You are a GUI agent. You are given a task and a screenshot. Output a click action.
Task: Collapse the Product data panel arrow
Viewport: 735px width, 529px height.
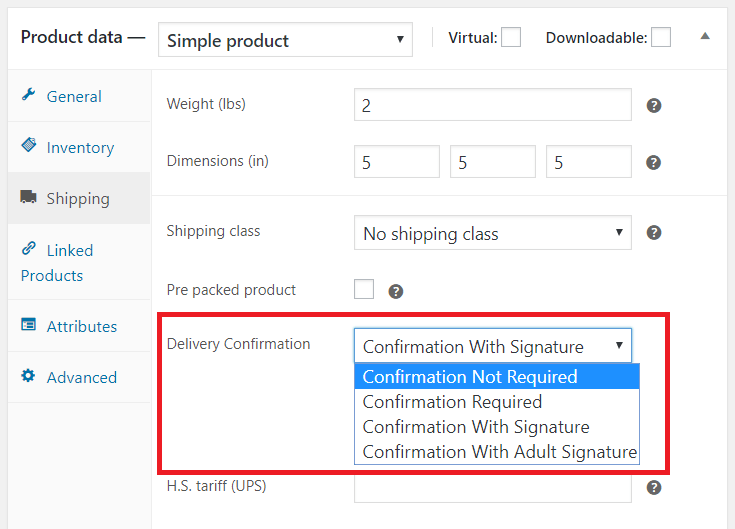pos(705,37)
